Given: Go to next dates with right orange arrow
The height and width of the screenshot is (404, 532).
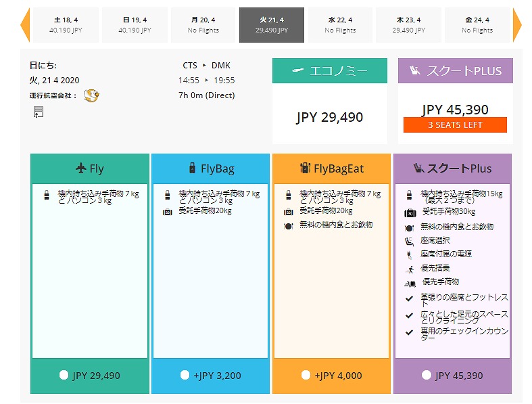Looking at the screenshot, I should coord(517,25).
